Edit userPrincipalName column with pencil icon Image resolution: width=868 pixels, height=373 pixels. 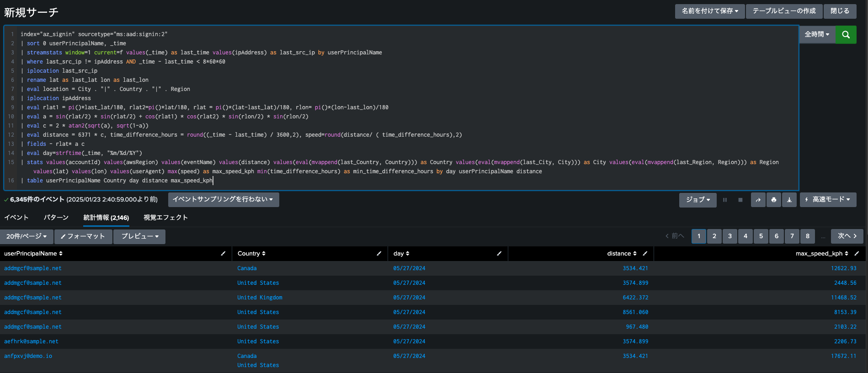point(223,254)
